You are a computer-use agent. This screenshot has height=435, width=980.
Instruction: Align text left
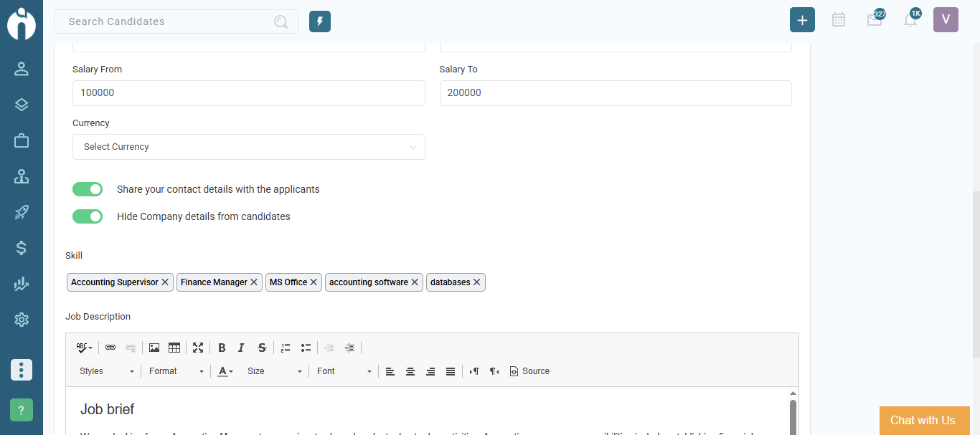(390, 371)
